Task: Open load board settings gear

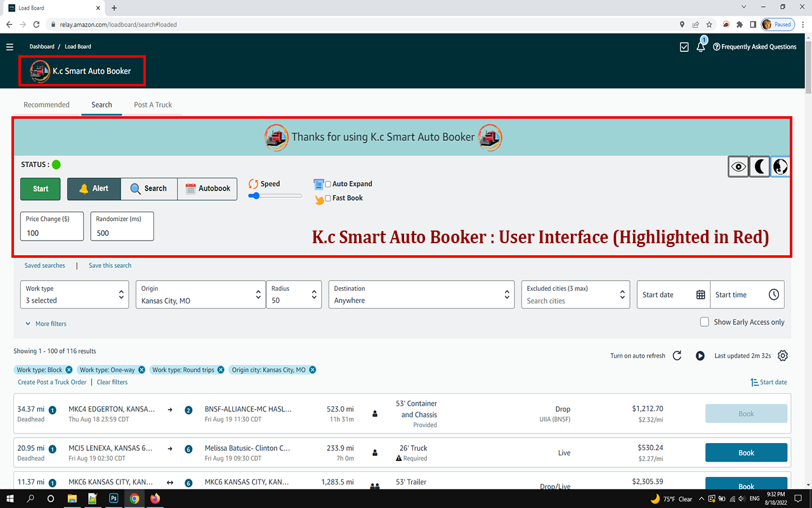Action: [783, 356]
